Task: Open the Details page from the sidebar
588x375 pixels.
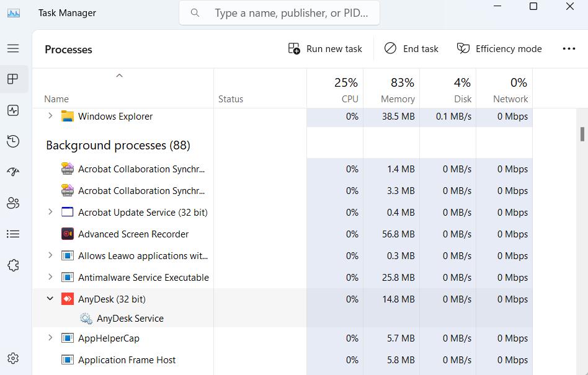Action: [x=14, y=234]
